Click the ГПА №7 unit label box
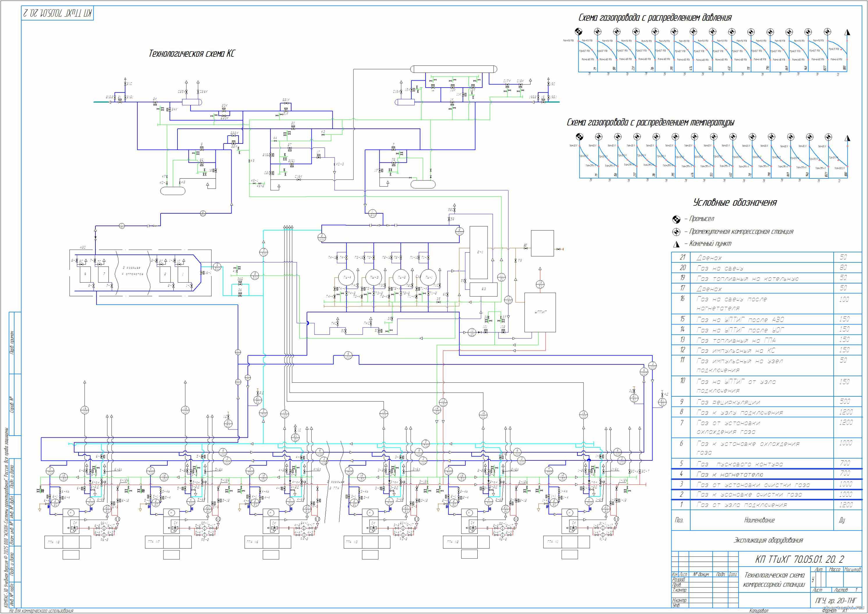Viewport: 868px width, 614px height. click(154, 542)
